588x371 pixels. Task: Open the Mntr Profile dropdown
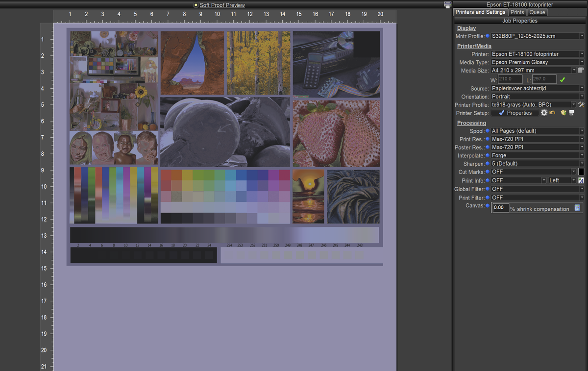(x=538, y=36)
